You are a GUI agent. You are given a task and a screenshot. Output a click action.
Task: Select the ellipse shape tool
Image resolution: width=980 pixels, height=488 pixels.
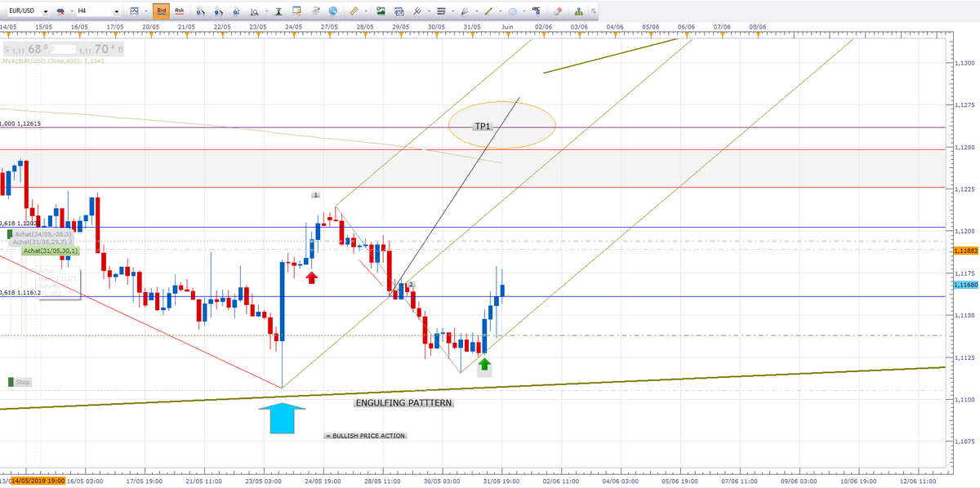click(512, 11)
